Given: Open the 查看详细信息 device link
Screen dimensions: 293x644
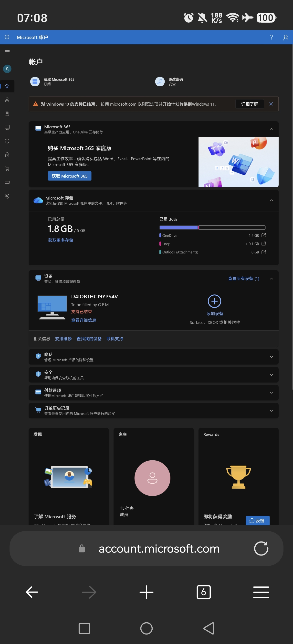Looking at the screenshot, I should coord(84,320).
